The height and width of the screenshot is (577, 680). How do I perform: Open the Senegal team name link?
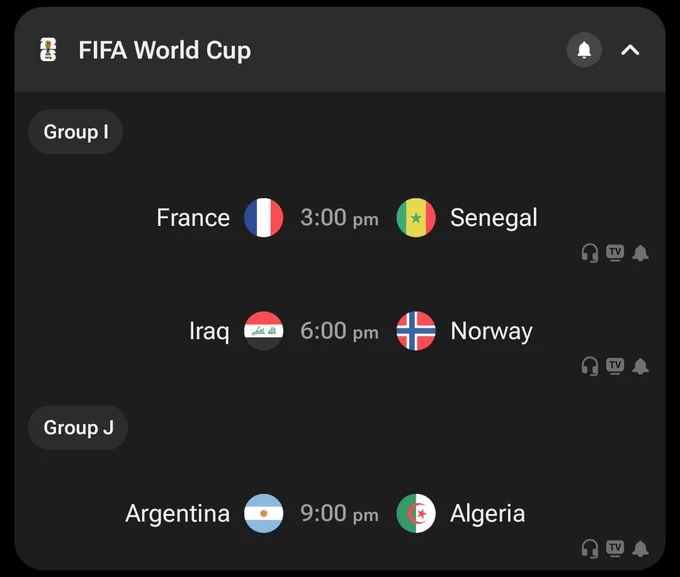(494, 218)
